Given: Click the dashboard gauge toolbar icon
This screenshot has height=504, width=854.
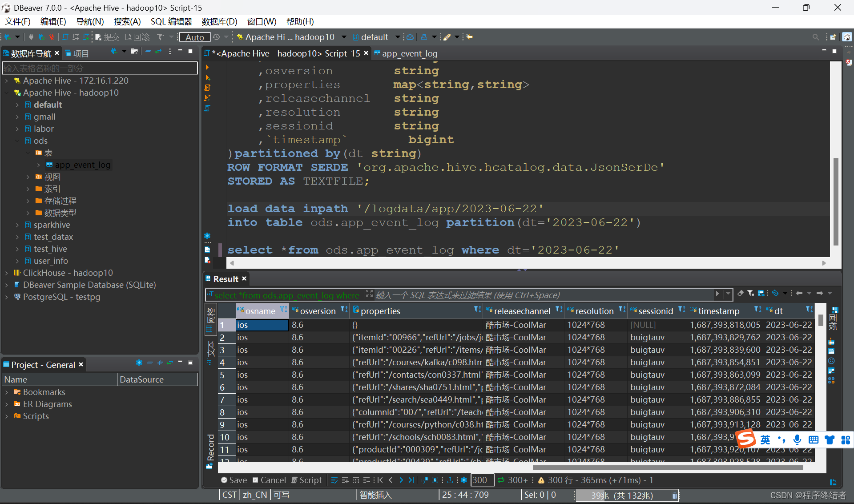Looking at the screenshot, I should (410, 37).
